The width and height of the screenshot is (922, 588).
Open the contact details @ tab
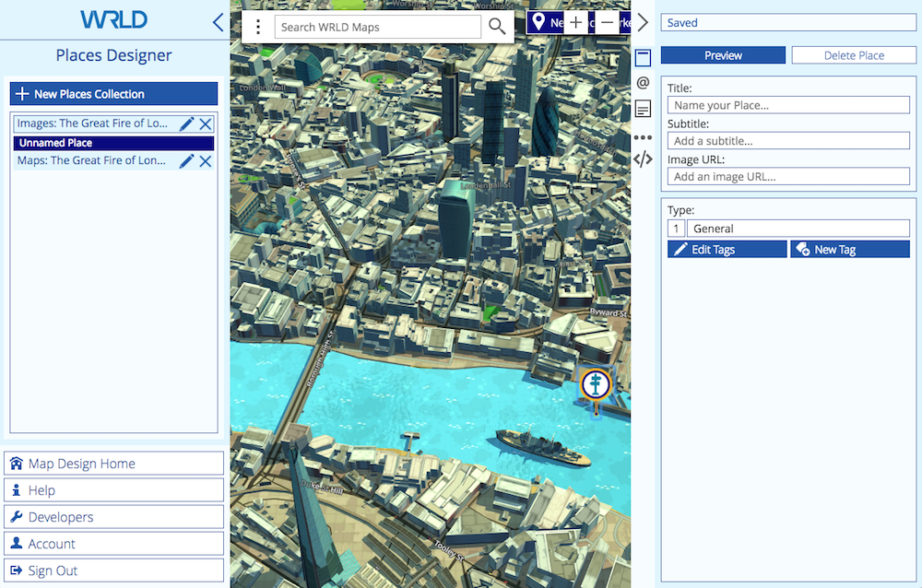(x=643, y=83)
